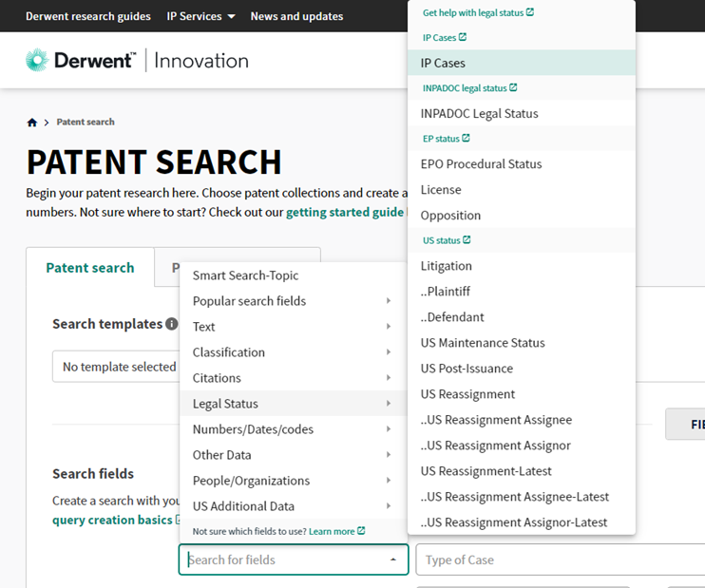Expand the IP Services menu
The width and height of the screenshot is (705, 588).
(x=200, y=16)
